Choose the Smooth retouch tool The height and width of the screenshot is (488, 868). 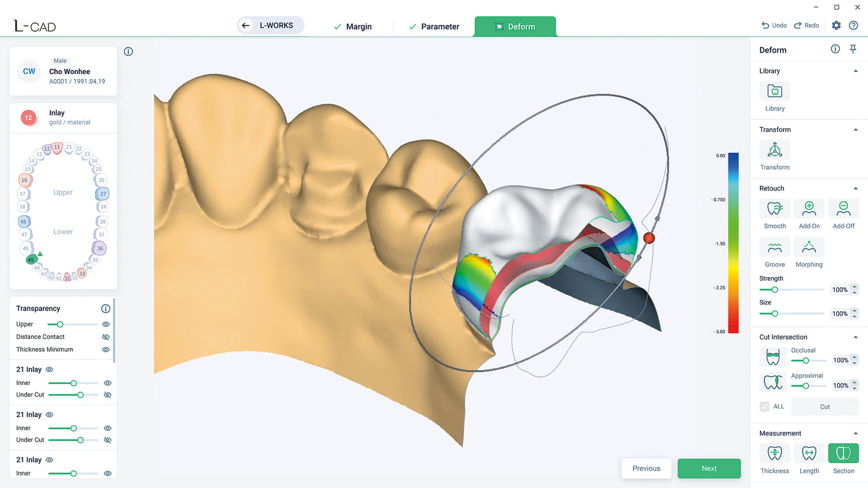click(x=774, y=209)
